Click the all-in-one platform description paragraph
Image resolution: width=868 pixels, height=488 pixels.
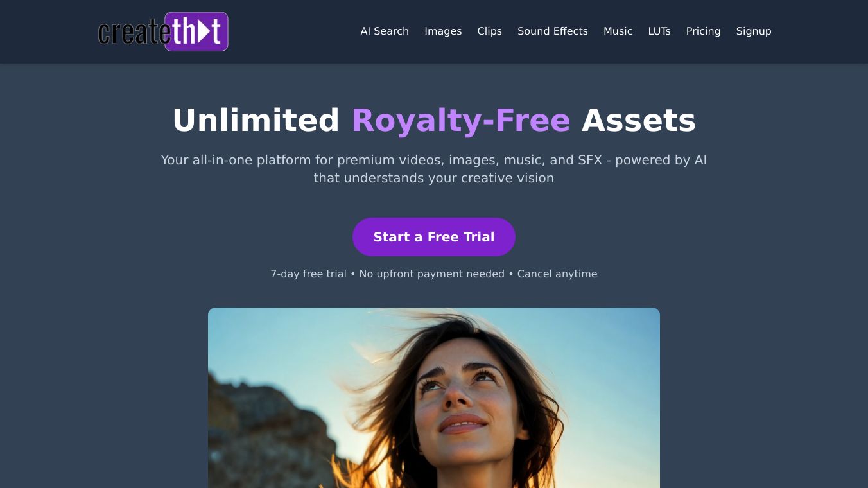434,169
